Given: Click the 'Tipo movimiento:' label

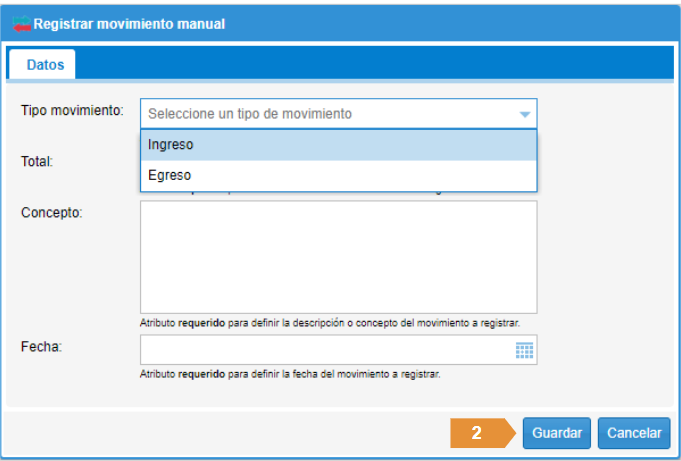Looking at the screenshot, I should (x=72, y=109).
